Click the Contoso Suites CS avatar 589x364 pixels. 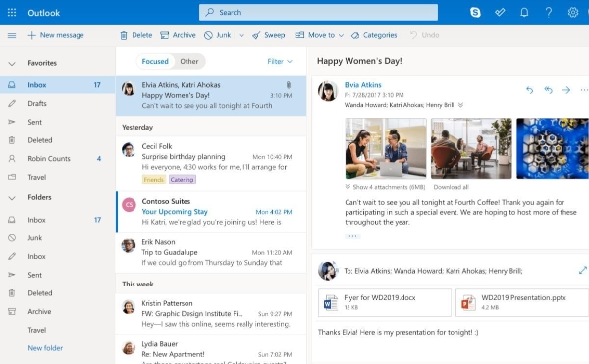129,205
